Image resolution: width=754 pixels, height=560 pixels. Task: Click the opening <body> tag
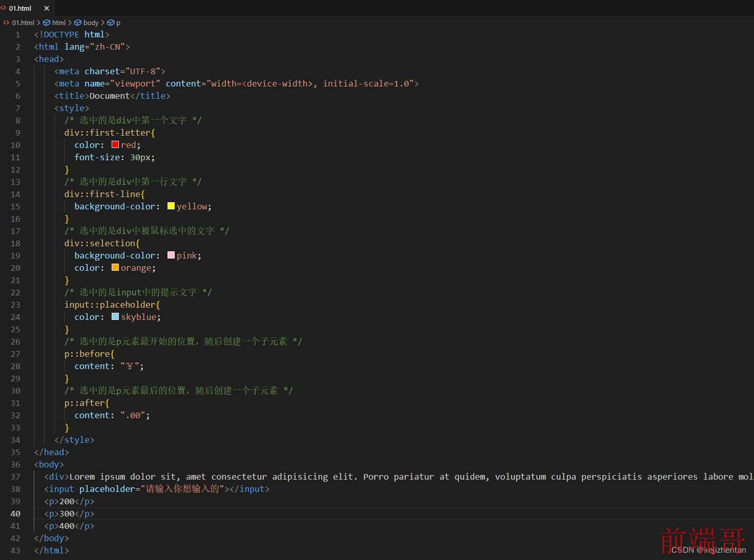pyautogui.click(x=49, y=465)
